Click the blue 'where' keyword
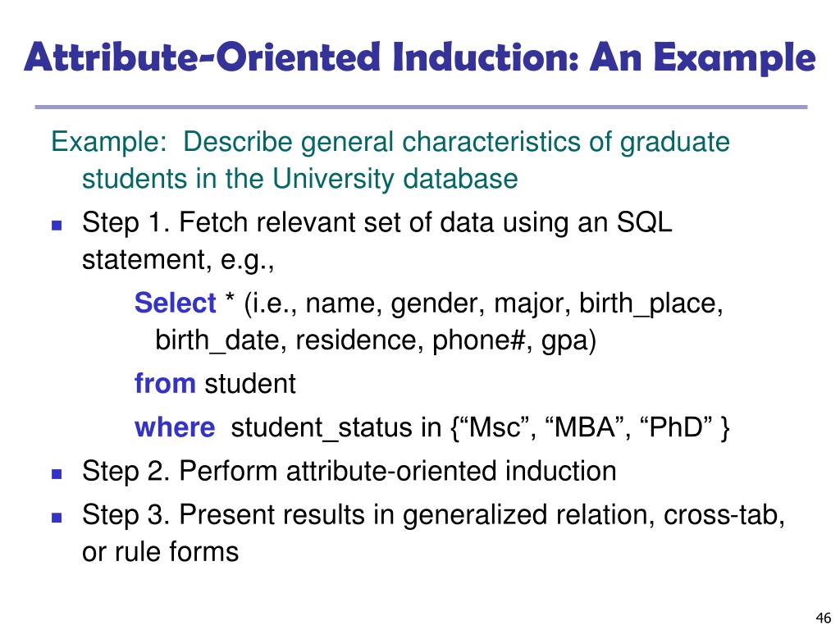 [175, 427]
